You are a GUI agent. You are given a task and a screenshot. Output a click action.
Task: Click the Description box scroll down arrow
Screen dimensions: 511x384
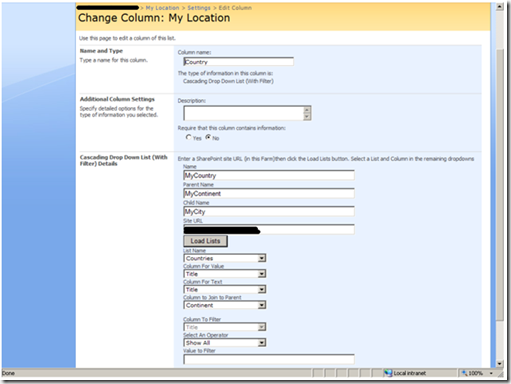pos(307,117)
